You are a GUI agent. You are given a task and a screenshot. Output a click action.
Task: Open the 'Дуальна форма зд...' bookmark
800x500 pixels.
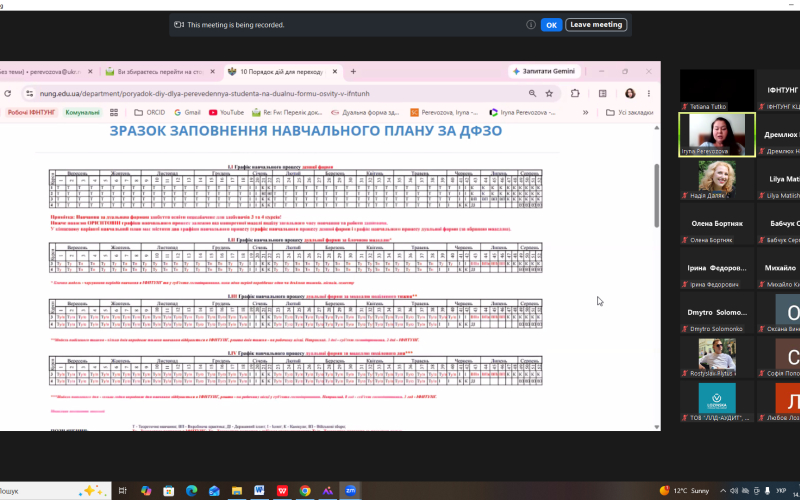[x=365, y=112]
